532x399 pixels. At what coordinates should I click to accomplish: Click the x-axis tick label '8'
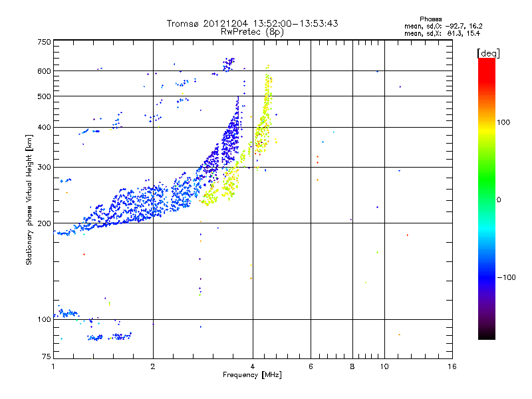[352, 366]
